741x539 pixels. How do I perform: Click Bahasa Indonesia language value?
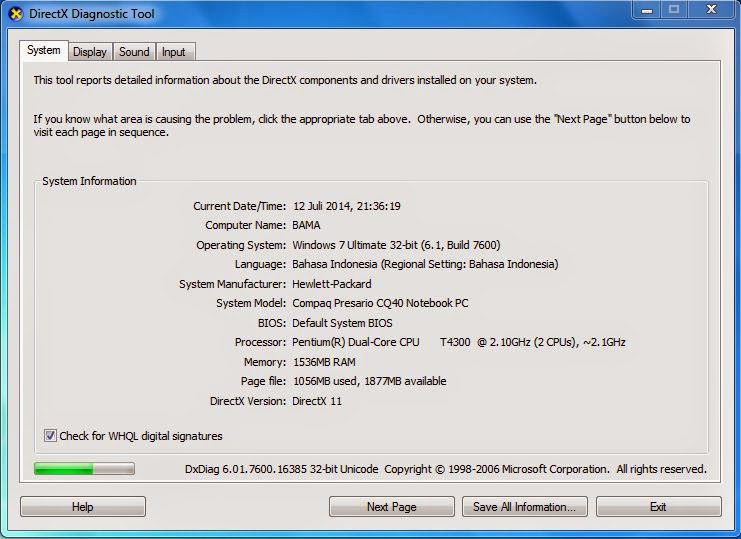425,264
